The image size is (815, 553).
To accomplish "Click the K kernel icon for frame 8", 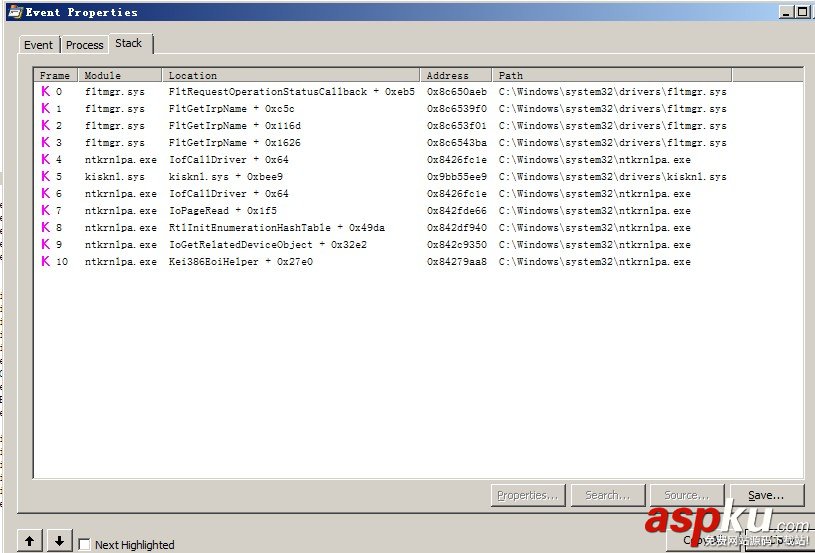I will 46,227.
